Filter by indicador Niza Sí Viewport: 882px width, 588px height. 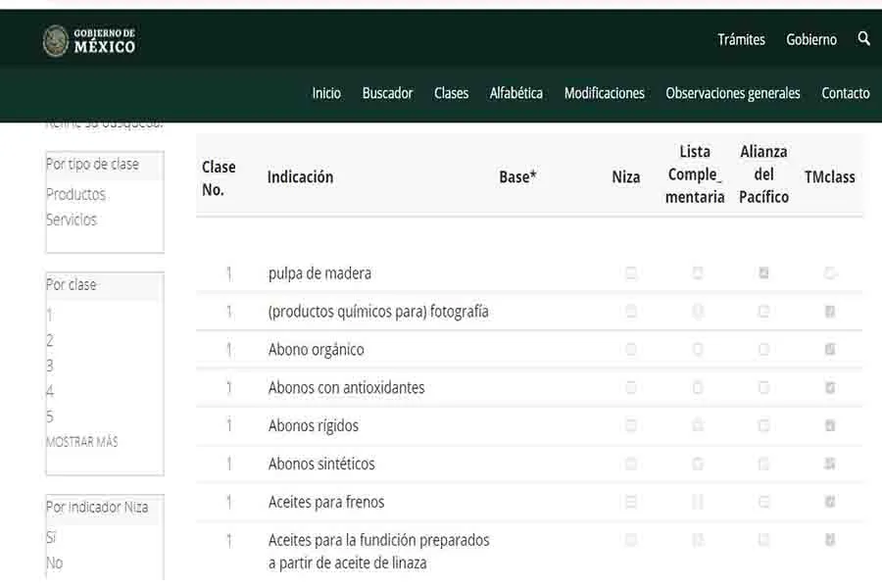click(x=49, y=536)
